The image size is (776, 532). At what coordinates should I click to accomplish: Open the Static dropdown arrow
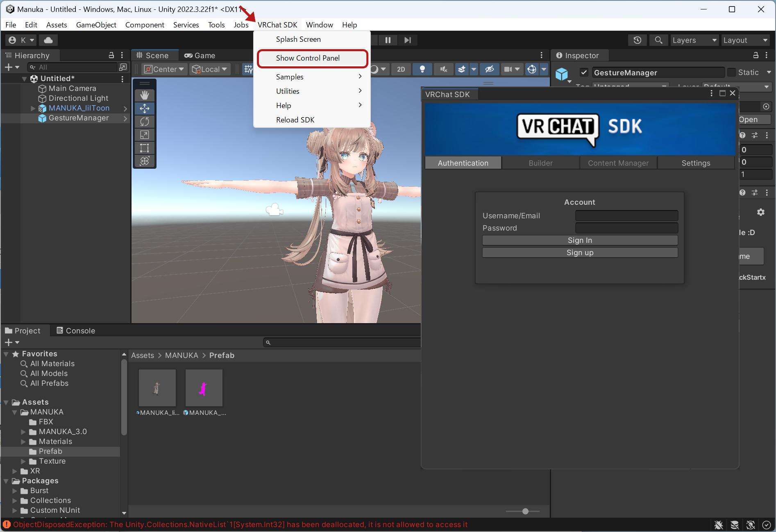tap(769, 72)
